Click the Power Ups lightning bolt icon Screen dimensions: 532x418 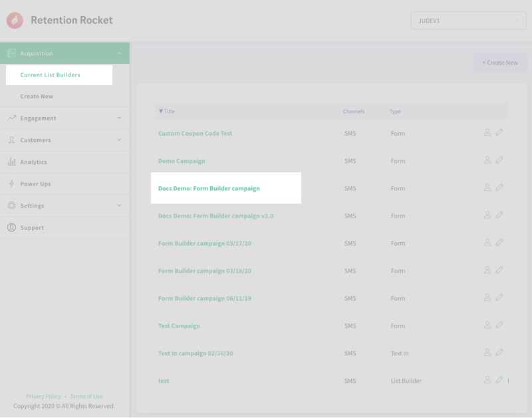point(11,184)
